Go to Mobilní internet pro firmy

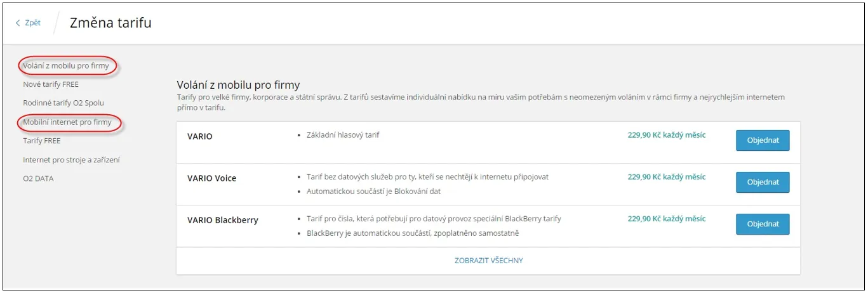[x=67, y=122]
